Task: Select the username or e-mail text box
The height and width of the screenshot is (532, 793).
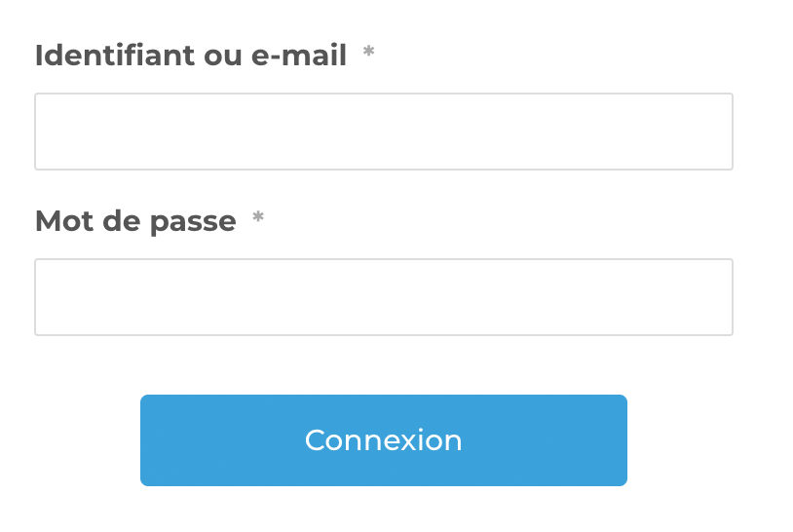Action: click(383, 132)
